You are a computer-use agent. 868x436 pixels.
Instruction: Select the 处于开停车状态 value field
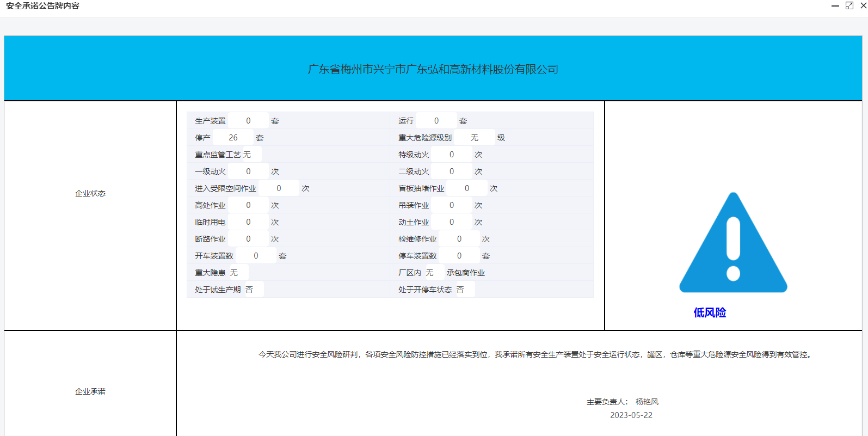[x=464, y=290]
